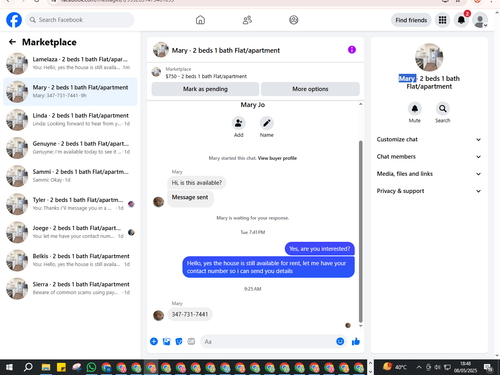Viewport: 500px width, 375px height.
Task: Focus the Search Facebook field
Action: [x=80, y=20]
